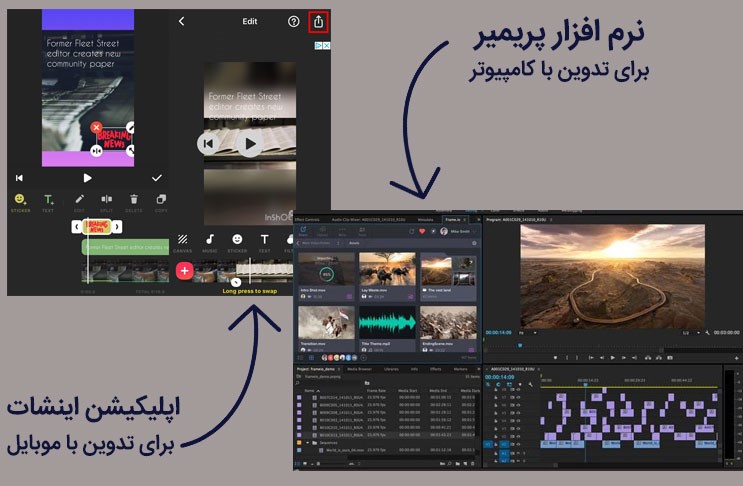Viewport: 743px width, 486px height.
Task: Play the video in InShot Edit preview
Action: click(x=250, y=144)
